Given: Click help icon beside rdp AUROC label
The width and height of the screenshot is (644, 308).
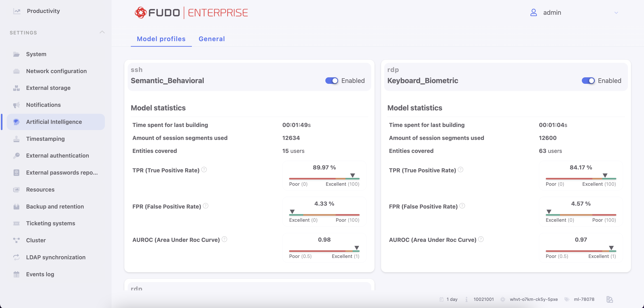Looking at the screenshot, I should 481,239.
